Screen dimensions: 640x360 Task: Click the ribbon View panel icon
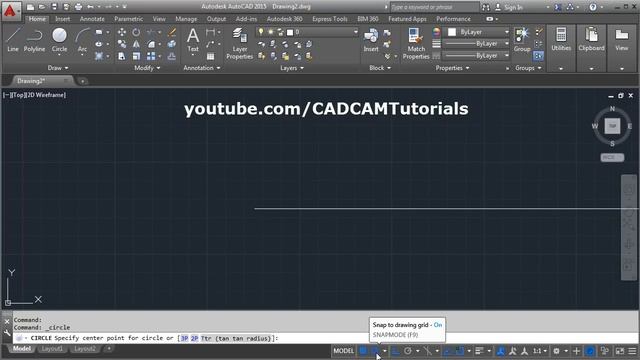point(622,40)
